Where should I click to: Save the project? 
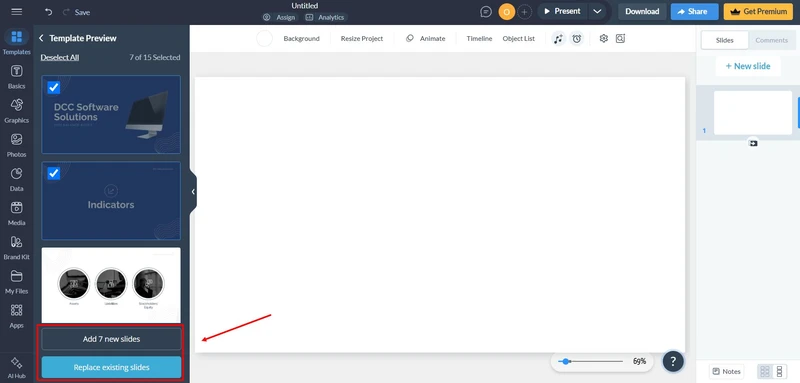[x=82, y=12]
